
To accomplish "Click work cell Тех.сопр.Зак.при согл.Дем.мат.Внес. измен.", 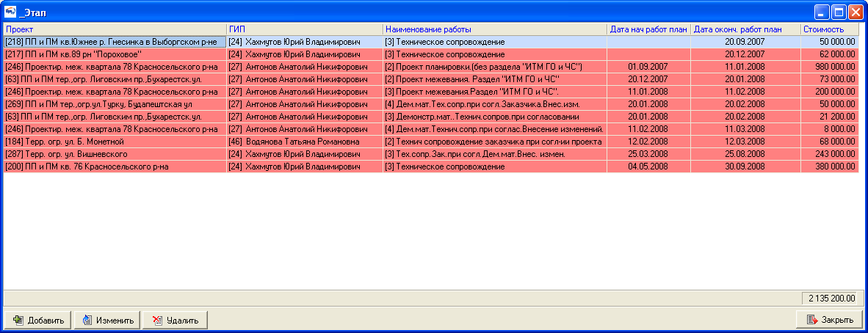I will [495, 154].
